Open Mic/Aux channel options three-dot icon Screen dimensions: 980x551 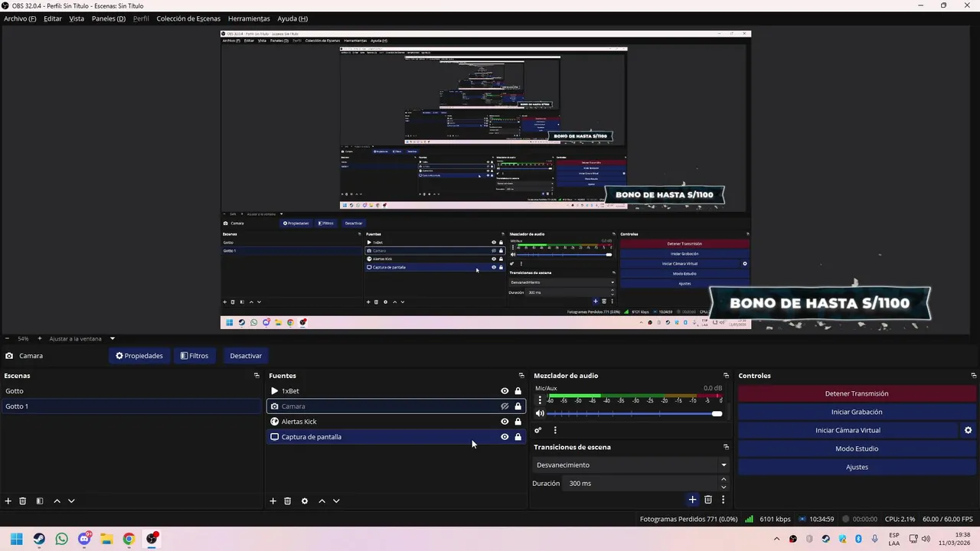click(540, 400)
